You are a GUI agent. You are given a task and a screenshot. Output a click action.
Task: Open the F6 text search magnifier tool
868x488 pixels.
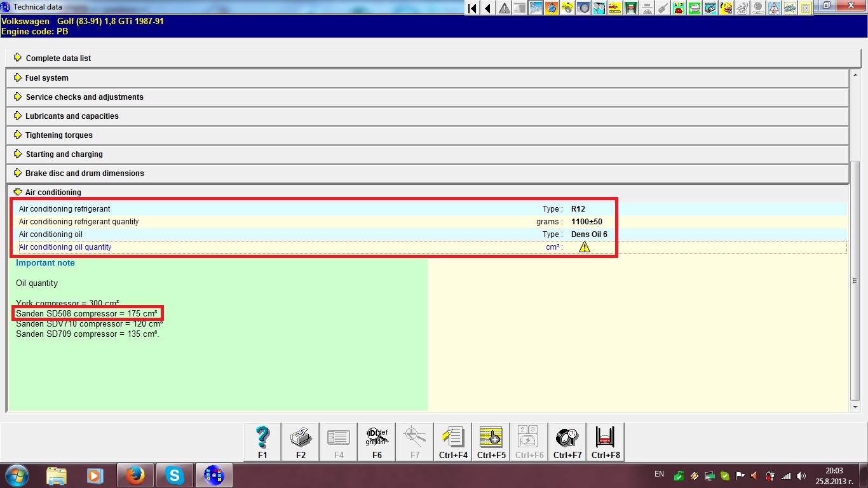pos(377,441)
